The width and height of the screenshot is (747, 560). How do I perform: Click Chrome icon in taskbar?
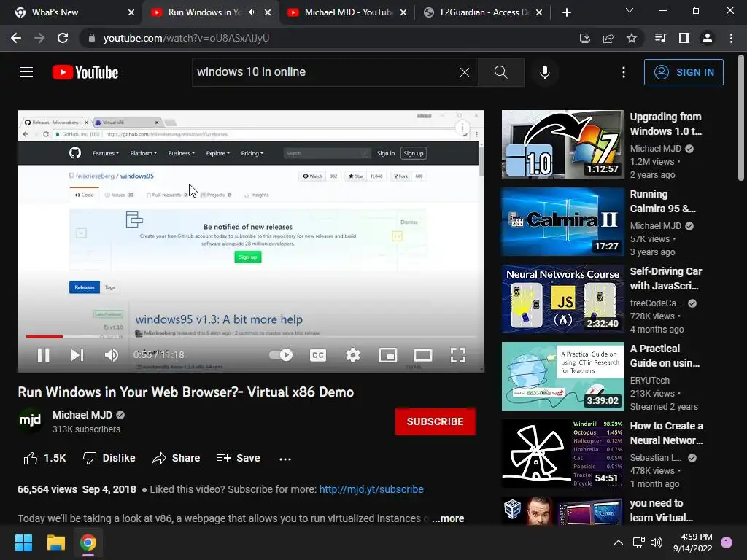point(88,542)
